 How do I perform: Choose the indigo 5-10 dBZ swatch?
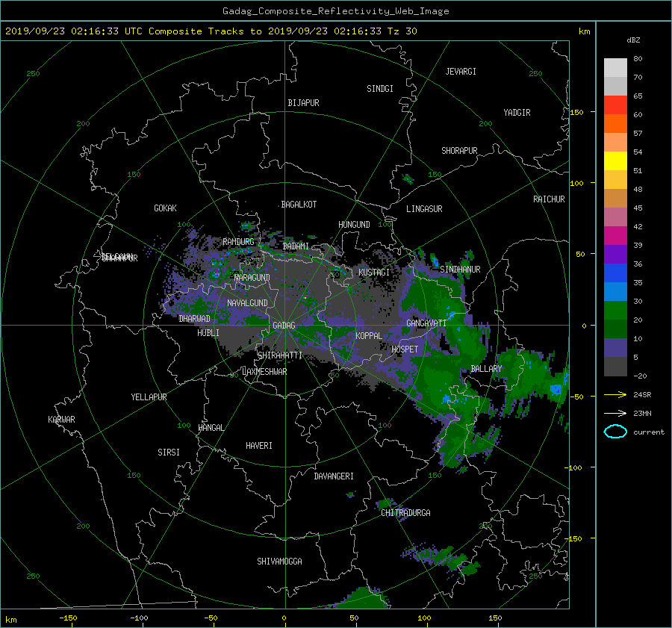(615, 348)
